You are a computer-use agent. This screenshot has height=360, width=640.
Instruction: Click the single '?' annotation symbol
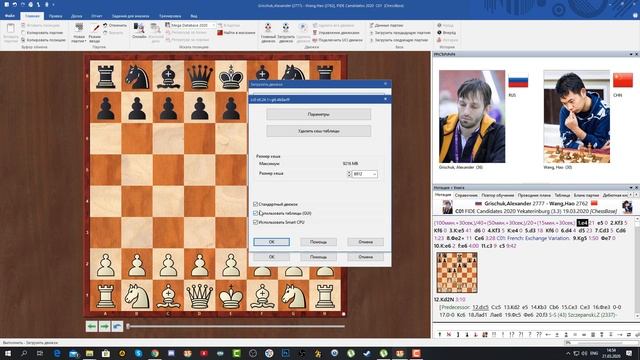[530, 335]
